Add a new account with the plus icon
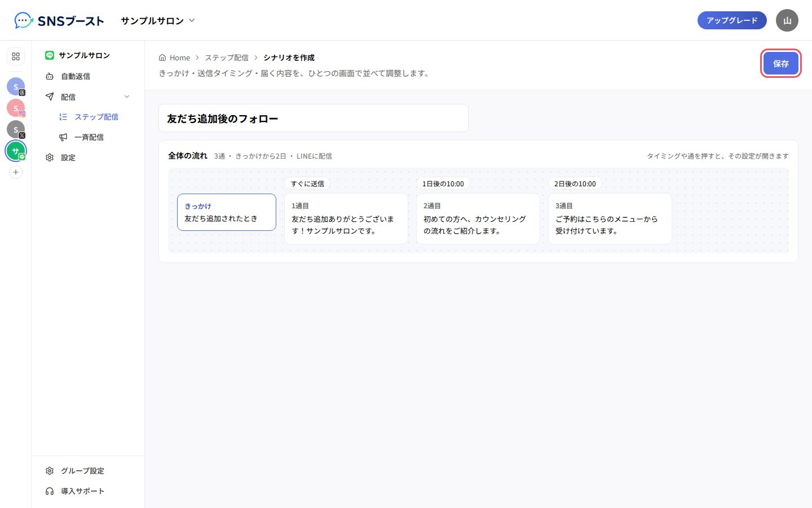This screenshot has width=812, height=508. [x=16, y=172]
